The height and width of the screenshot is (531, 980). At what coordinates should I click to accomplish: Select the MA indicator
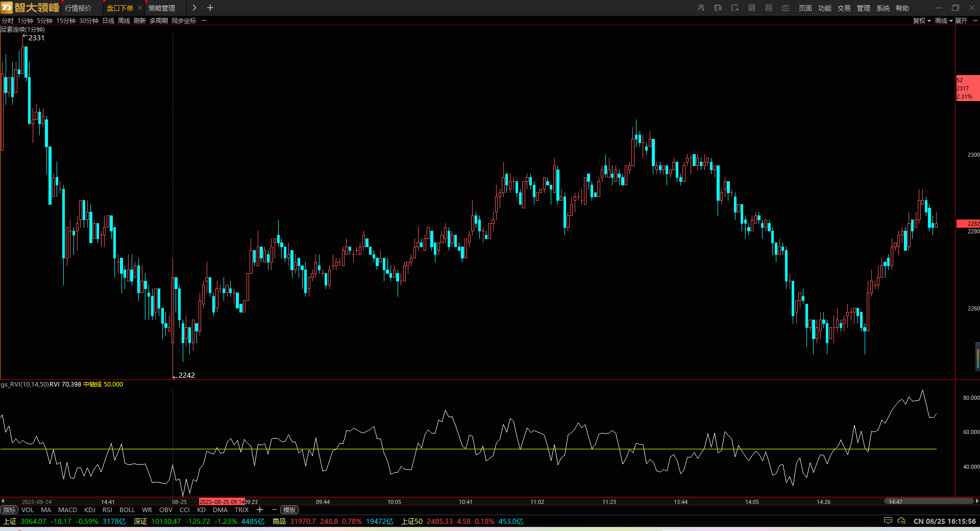(x=46, y=510)
